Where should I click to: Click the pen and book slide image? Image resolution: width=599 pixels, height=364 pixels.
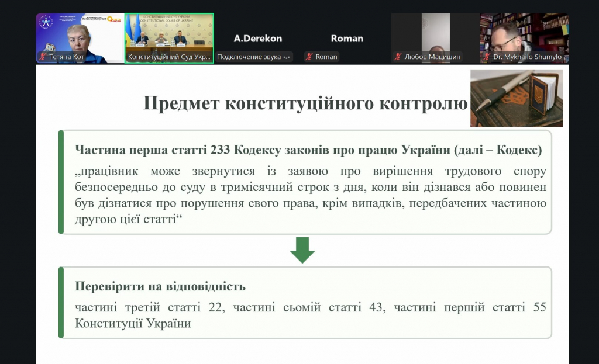pyautogui.click(x=516, y=98)
